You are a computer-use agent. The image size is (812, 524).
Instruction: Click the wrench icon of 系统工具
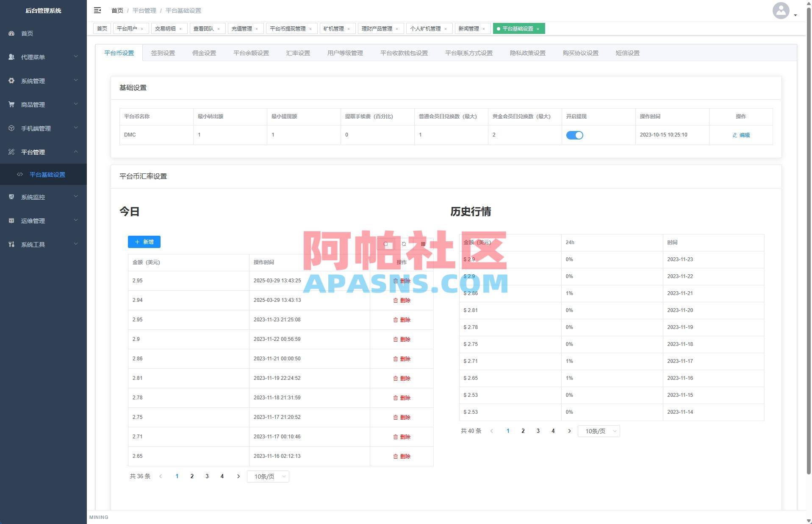point(11,244)
